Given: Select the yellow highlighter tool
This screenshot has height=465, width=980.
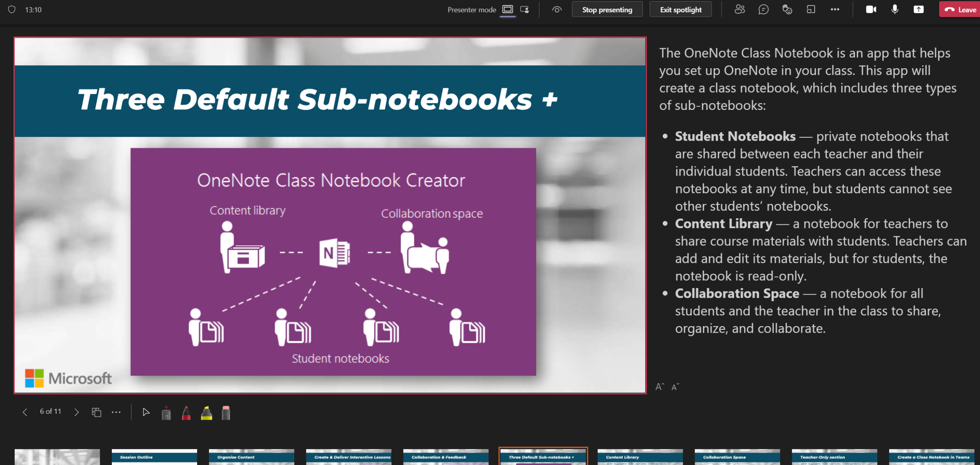Looking at the screenshot, I should click(207, 413).
